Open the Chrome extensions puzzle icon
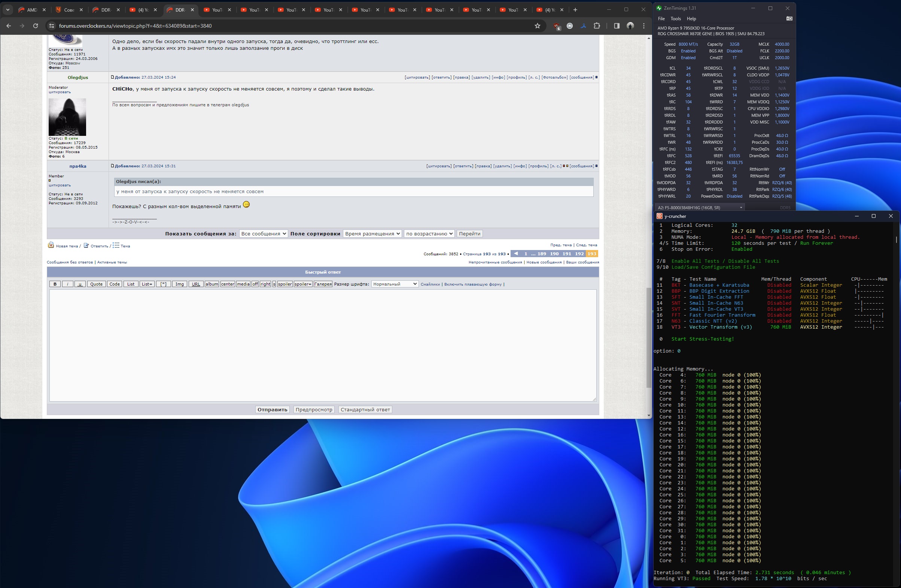The height and width of the screenshot is (588, 901). click(597, 26)
